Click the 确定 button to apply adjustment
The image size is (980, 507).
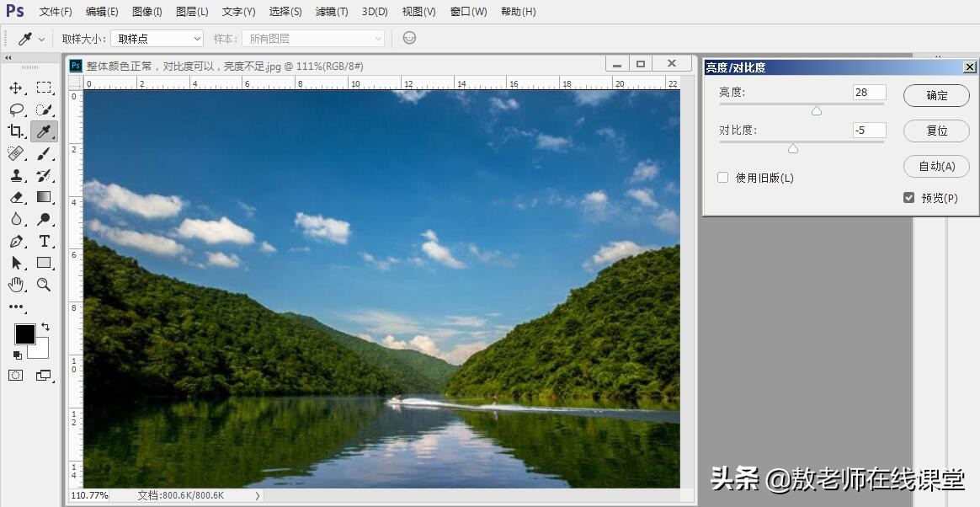tap(936, 95)
